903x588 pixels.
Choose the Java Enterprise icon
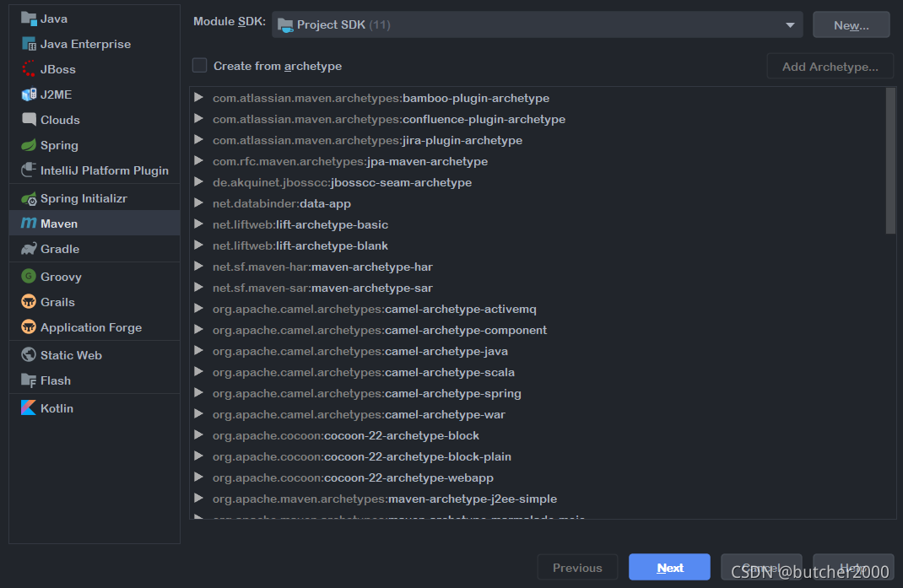(x=29, y=44)
